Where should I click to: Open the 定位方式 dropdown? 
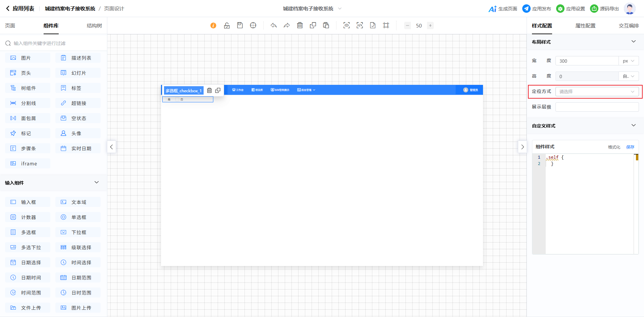click(x=597, y=92)
